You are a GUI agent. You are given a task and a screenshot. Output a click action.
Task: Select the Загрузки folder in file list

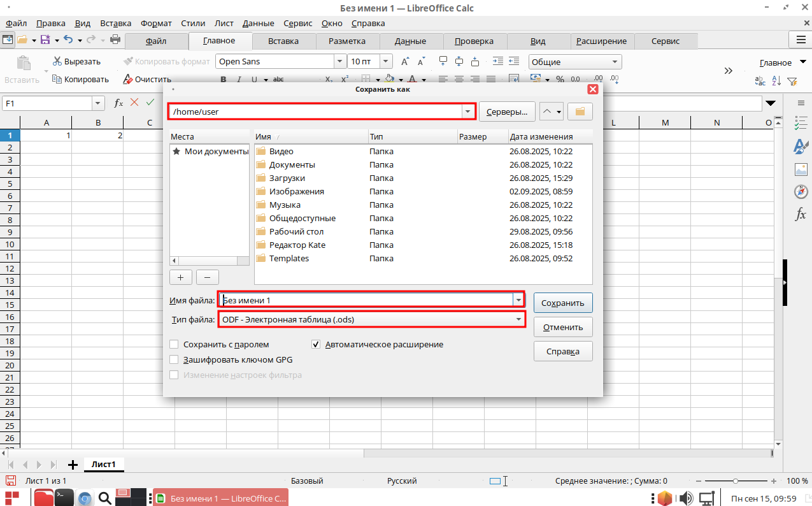[287, 178]
